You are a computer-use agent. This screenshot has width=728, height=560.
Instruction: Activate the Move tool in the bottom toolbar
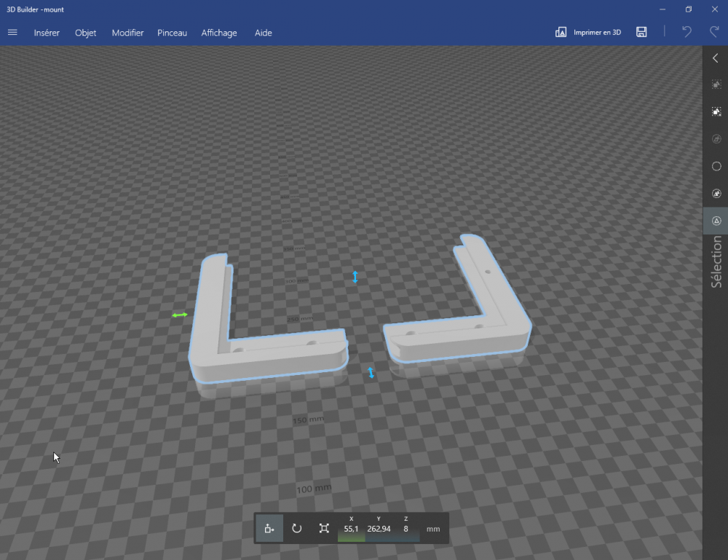click(x=269, y=529)
